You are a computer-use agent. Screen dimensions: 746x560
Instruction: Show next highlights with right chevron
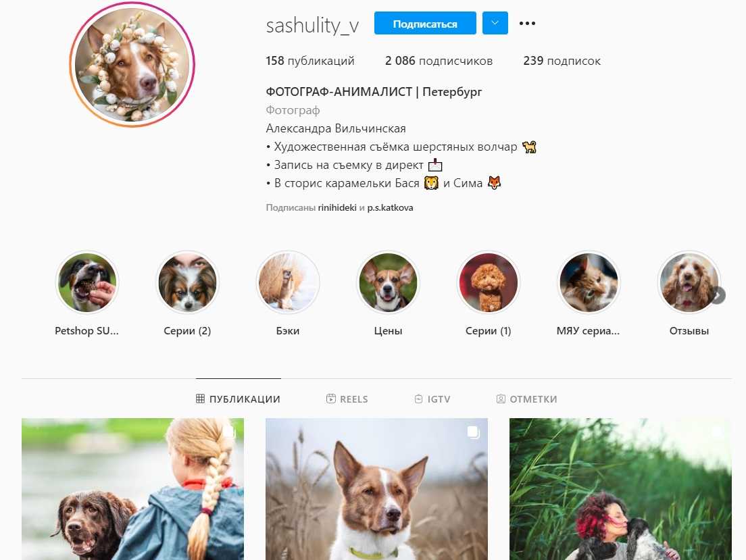tap(718, 295)
